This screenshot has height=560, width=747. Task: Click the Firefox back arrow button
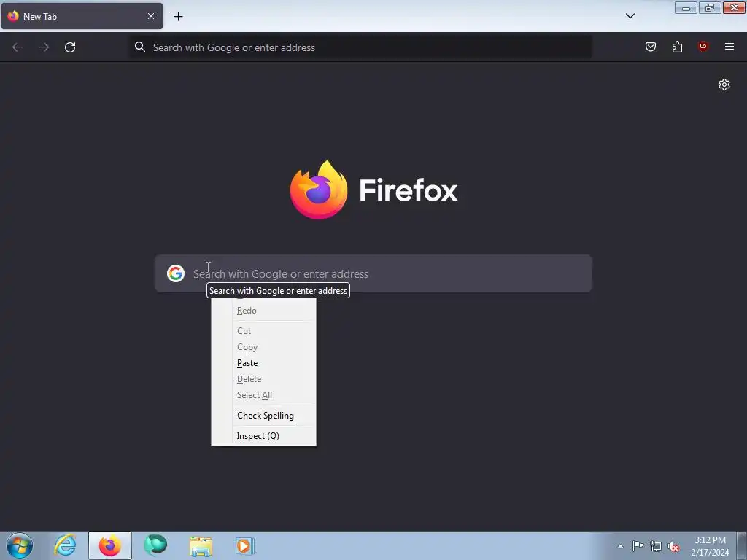(x=18, y=47)
